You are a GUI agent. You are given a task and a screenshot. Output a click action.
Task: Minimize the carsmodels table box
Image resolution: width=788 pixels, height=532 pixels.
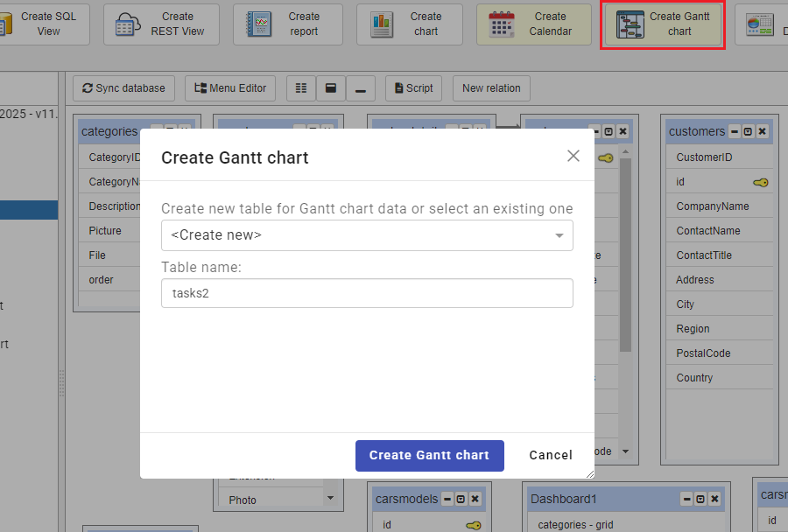pyautogui.click(x=447, y=500)
